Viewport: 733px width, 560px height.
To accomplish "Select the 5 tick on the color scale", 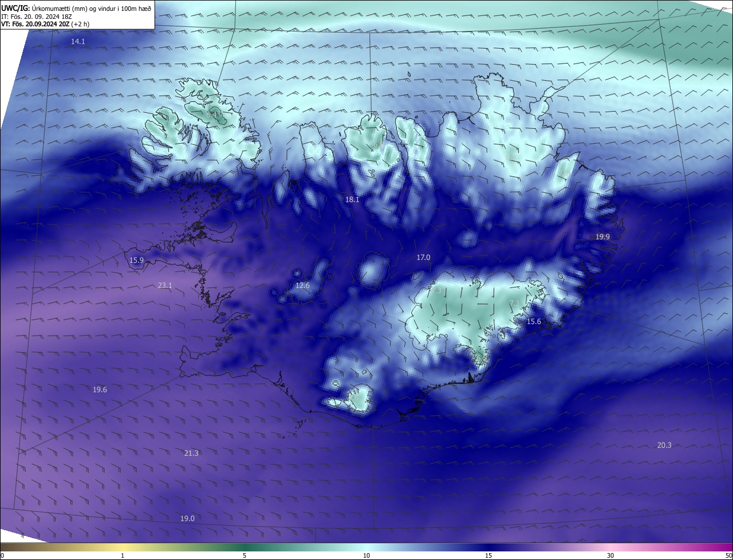I will coord(245,555).
